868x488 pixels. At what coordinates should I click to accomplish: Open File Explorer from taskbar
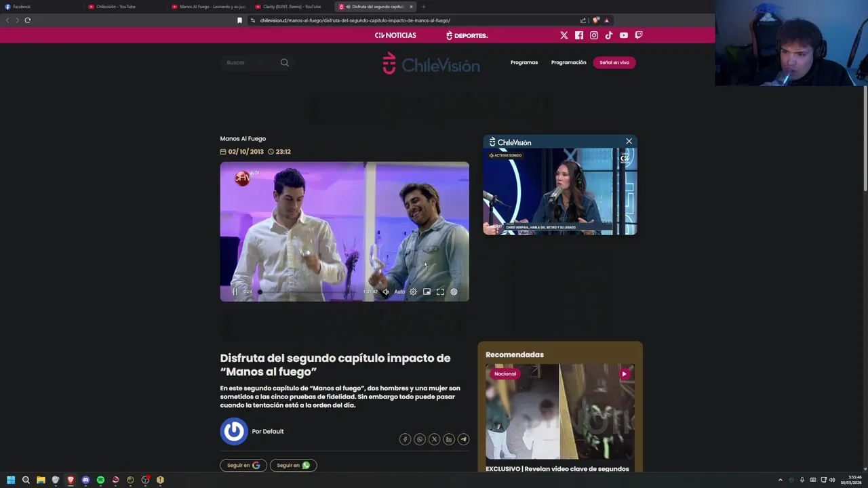pyautogui.click(x=41, y=480)
